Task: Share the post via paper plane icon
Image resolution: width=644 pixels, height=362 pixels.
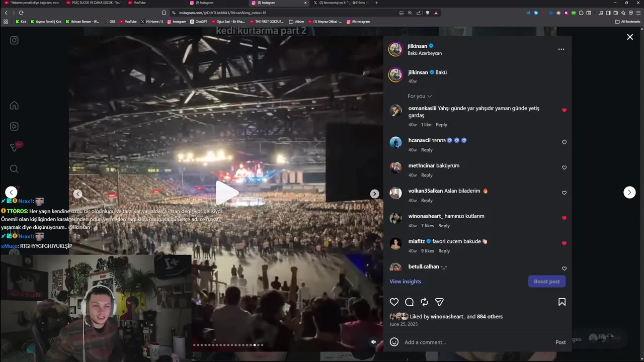Action: click(439, 302)
